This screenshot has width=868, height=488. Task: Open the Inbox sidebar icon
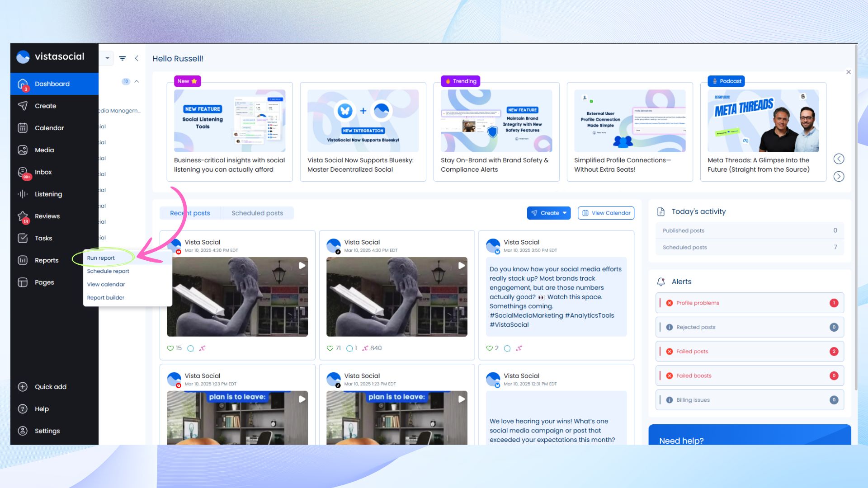tap(23, 172)
